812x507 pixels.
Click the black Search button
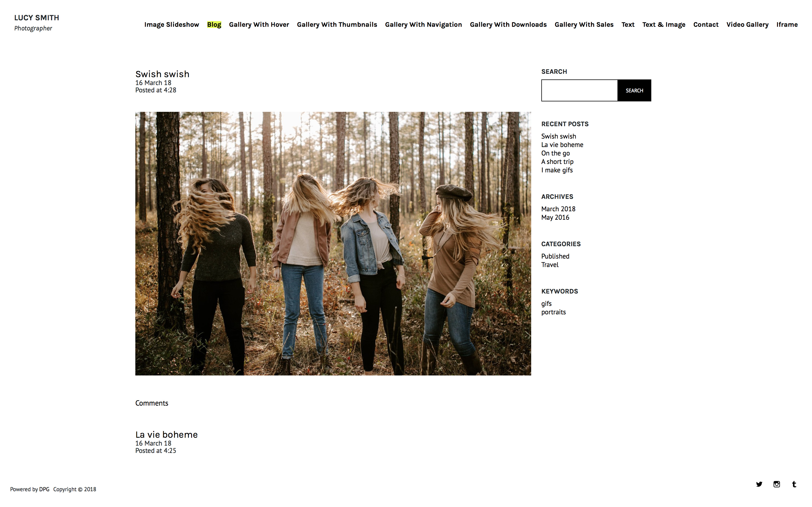pos(634,90)
